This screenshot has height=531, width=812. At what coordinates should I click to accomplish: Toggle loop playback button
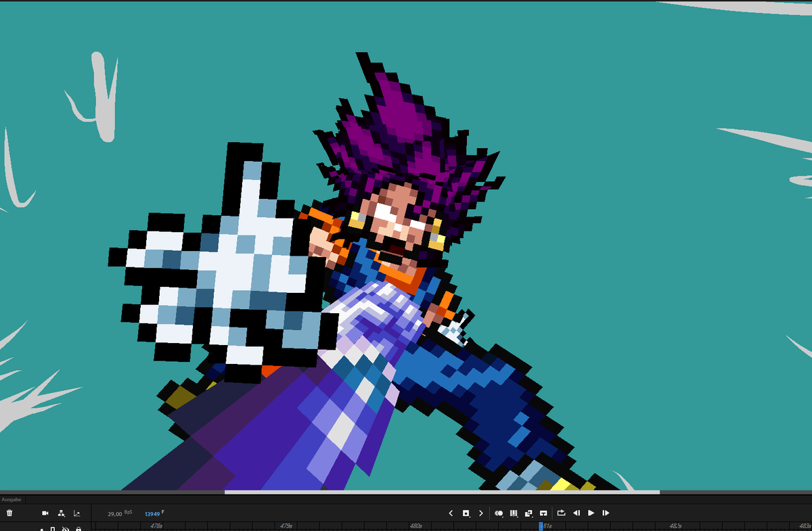point(561,513)
